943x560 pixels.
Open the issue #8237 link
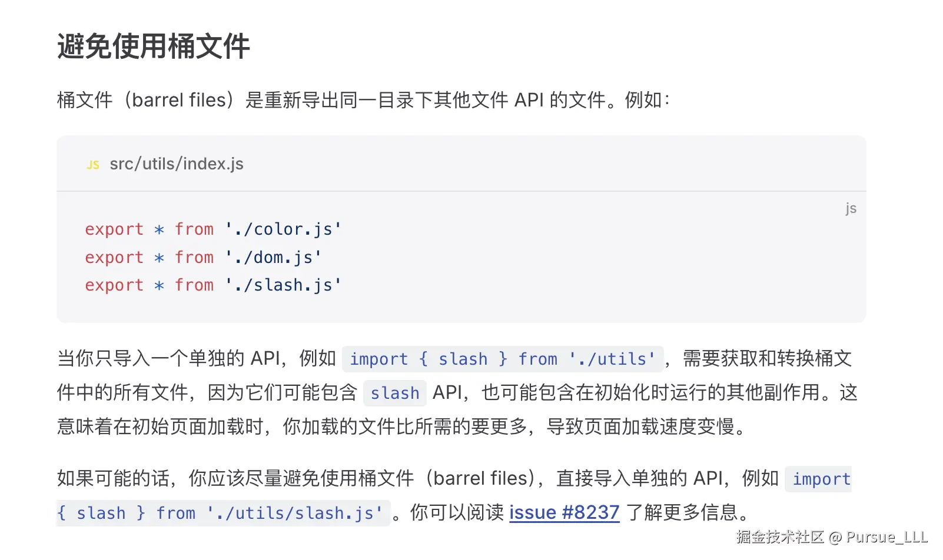[564, 512]
